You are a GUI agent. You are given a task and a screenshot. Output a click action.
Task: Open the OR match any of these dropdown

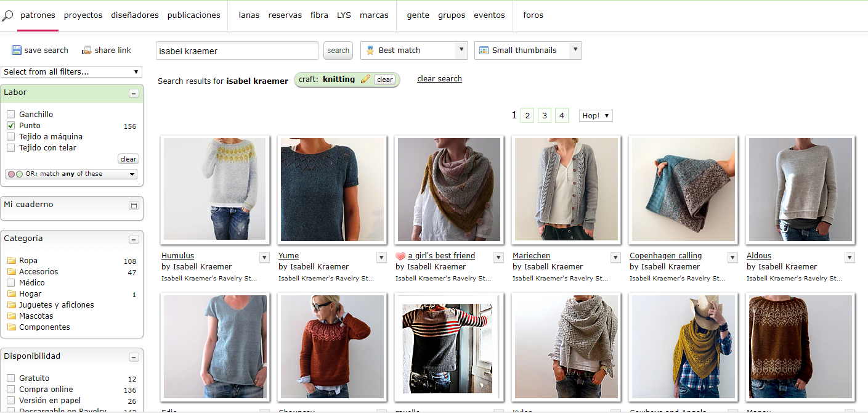pyautogui.click(x=71, y=174)
